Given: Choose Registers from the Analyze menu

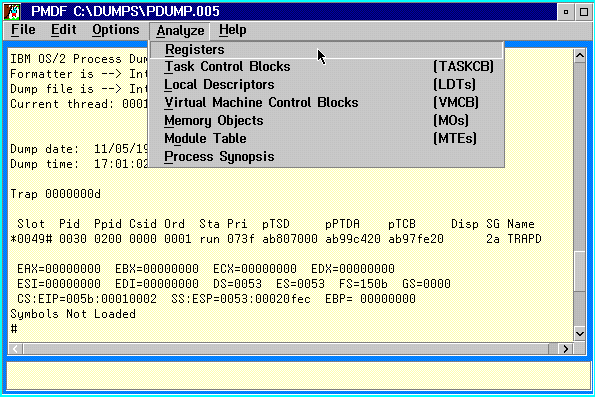Looking at the screenshot, I should (x=327, y=50).
